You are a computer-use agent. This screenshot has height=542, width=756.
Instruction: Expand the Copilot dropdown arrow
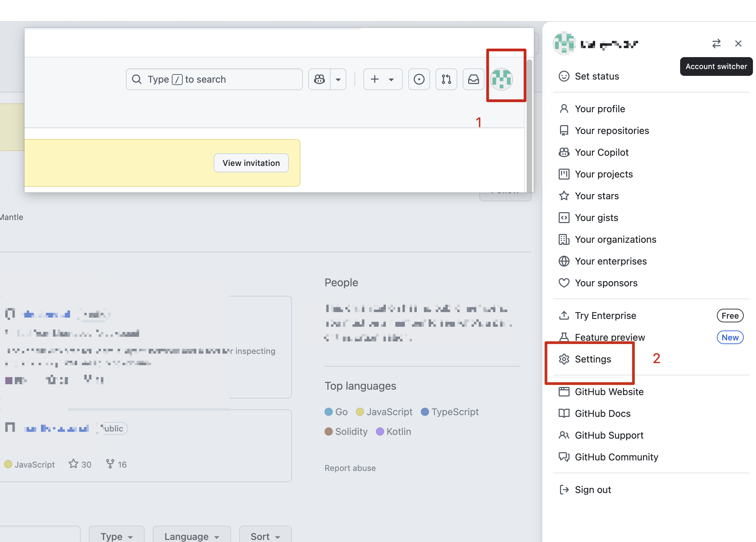coord(338,79)
